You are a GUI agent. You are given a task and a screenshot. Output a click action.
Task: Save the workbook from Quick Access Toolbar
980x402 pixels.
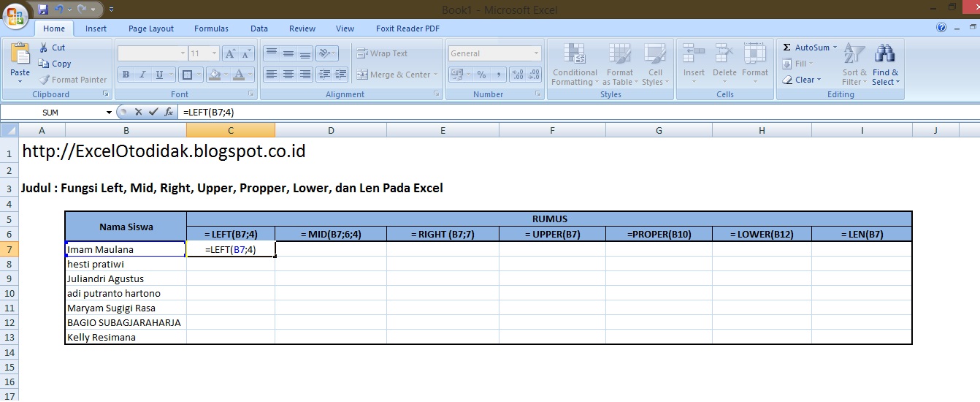[x=43, y=10]
